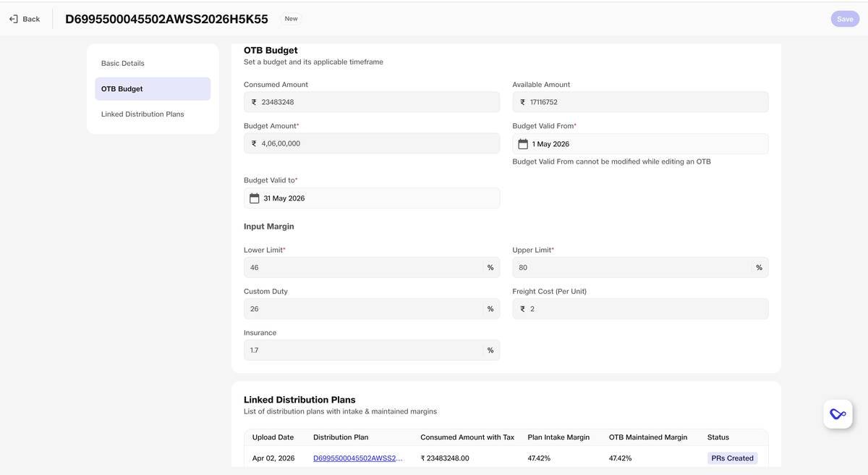Screen dimensions: 868x475
Task: Click percent suffix of Lower Limit field
Action: [490, 267]
